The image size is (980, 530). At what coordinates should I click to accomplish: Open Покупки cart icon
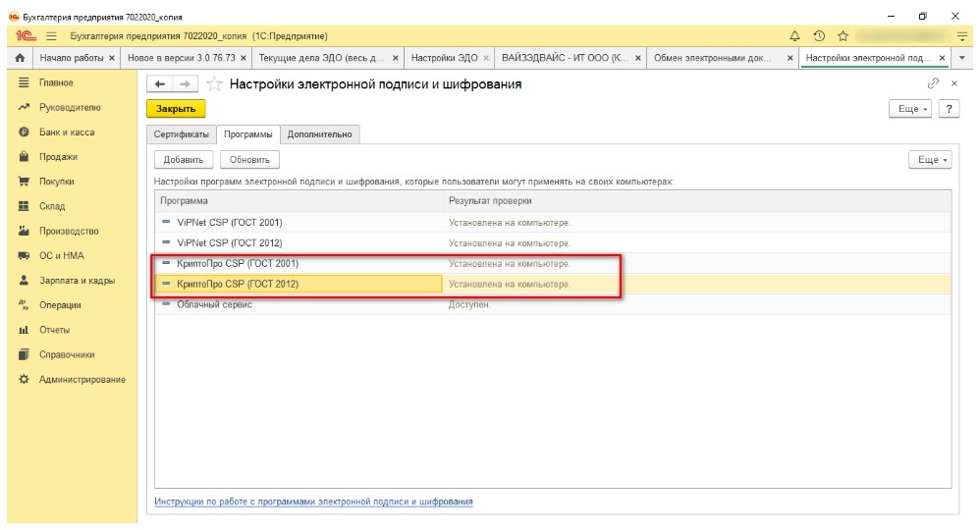click(x=24, y=182)
